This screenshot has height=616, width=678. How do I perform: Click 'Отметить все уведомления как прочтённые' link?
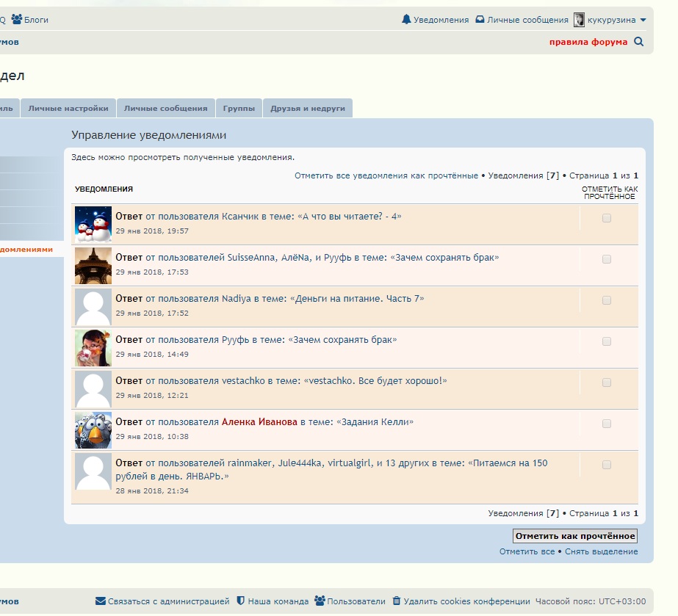386,175
